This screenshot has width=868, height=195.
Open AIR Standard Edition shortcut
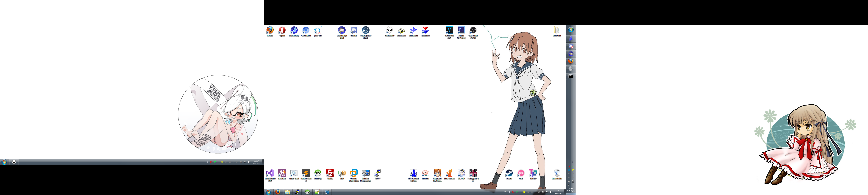pyautogui.click(x=413, y=175)
